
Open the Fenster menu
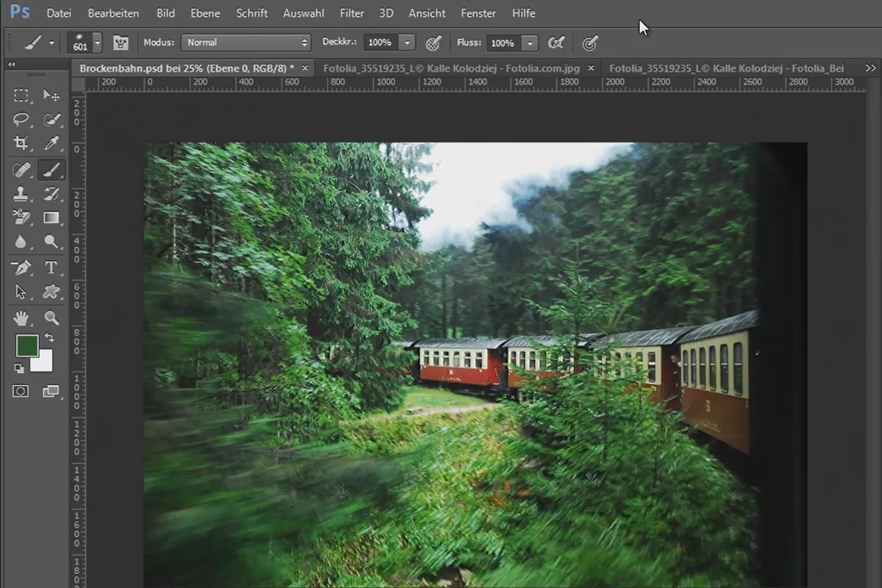tap(478, 13)
